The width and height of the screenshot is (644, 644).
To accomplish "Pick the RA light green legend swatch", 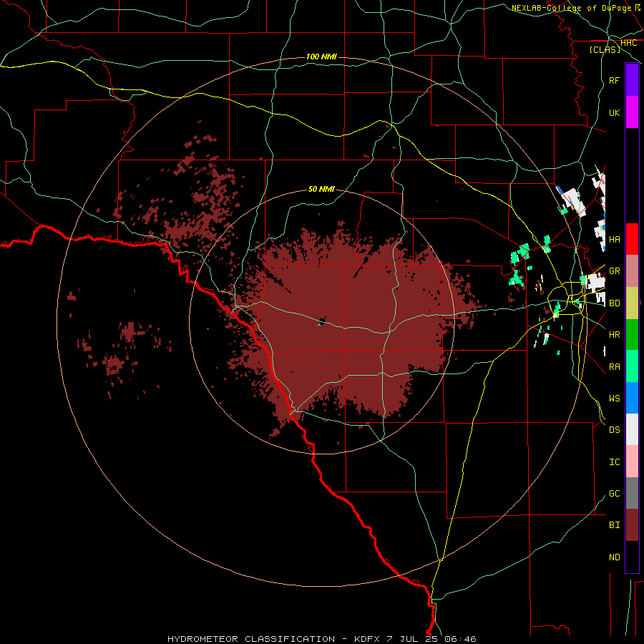I will [x=632, y=366].
